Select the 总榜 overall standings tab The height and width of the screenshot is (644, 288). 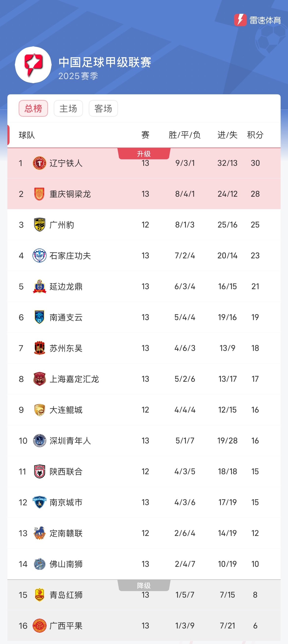pyautogui.click(x=33, y=109)
